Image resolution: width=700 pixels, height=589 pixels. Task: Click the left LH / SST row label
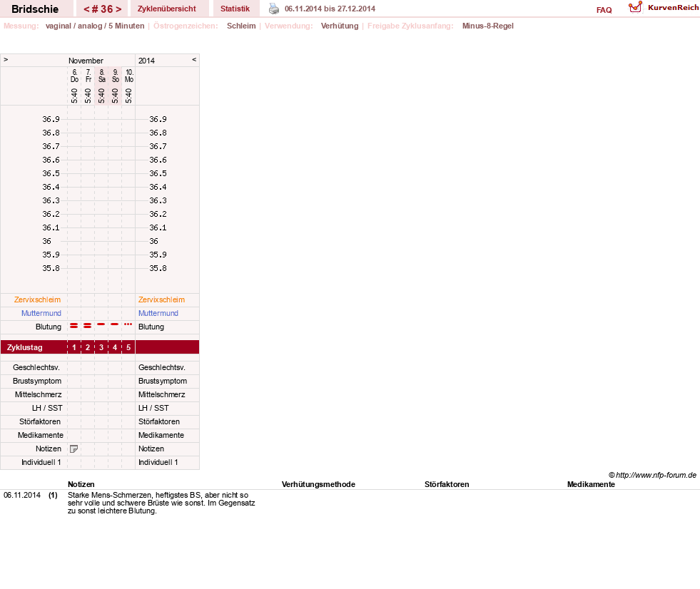(47, 408)
